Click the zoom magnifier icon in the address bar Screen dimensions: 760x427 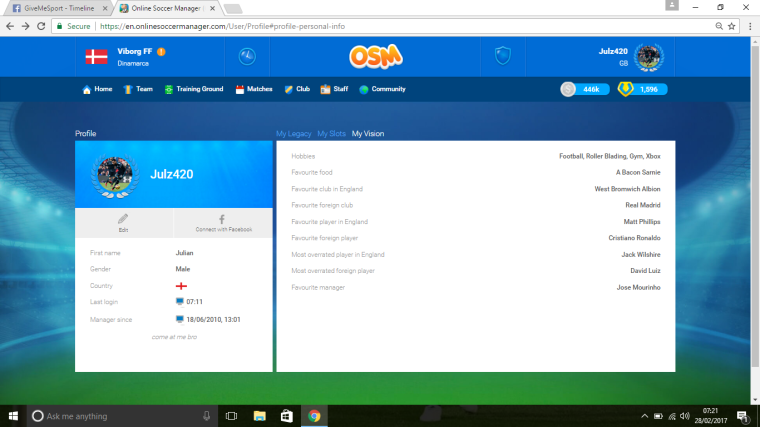pyautogui.click(x=719, y=26)
